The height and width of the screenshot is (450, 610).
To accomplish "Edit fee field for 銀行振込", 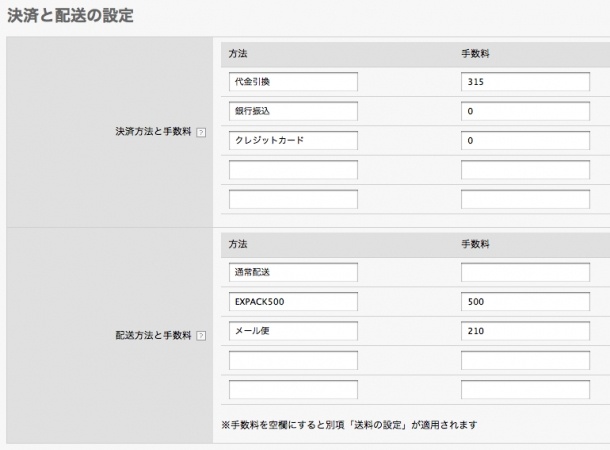I will [525, 111].
